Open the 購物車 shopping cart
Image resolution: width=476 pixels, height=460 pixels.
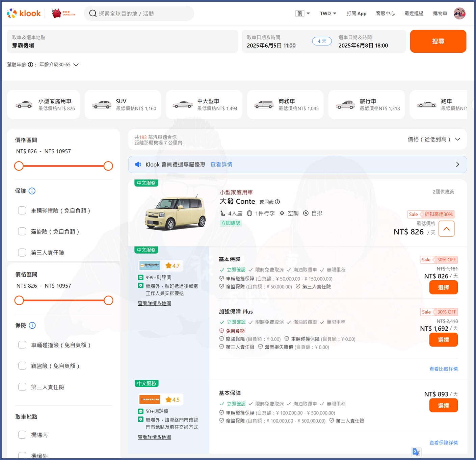click(440, 14)
